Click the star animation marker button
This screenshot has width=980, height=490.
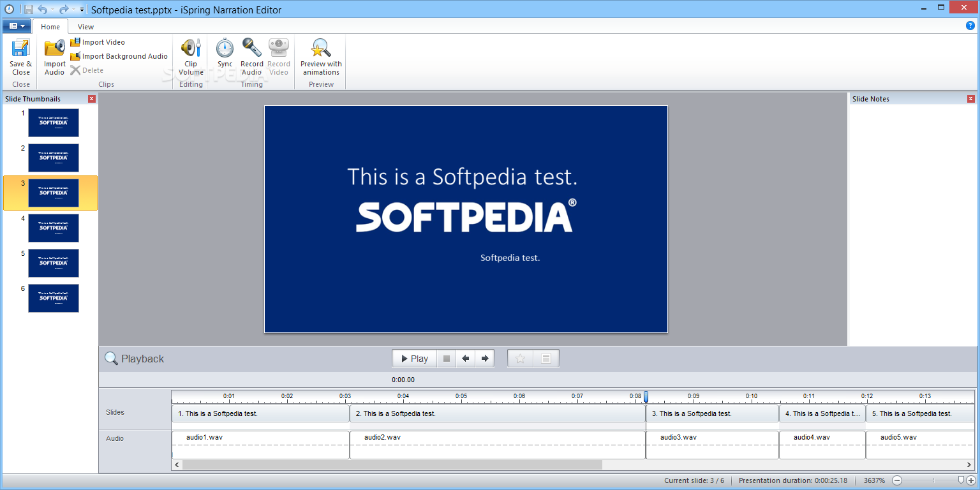520,359
